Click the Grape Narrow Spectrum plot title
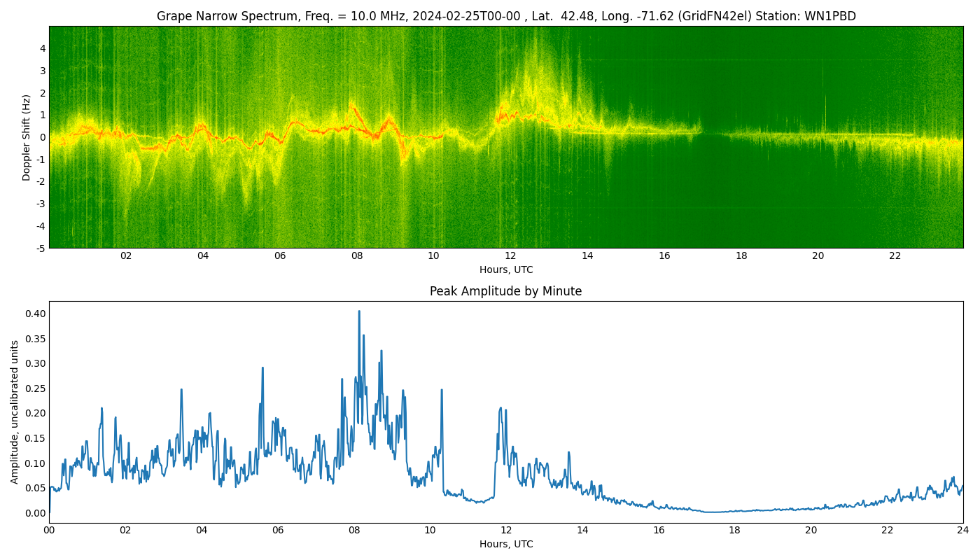The height and width of the screenshot is (560, 980). 505,16
